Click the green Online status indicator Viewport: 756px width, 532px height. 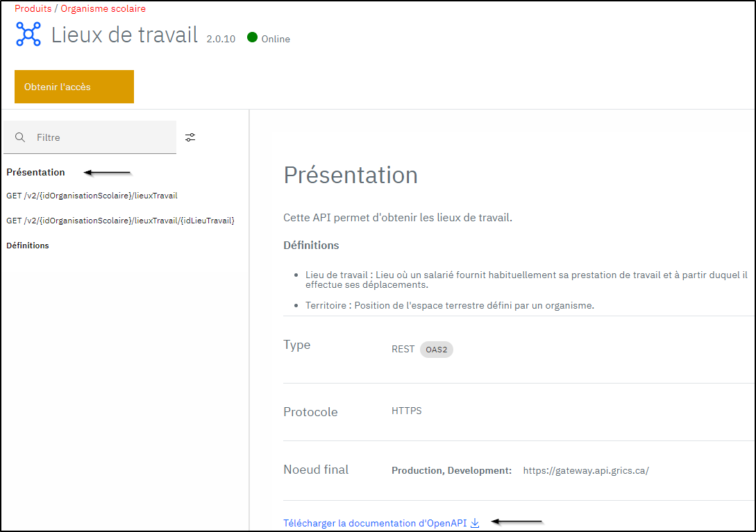pyautogui.click(x=251, y=39)
